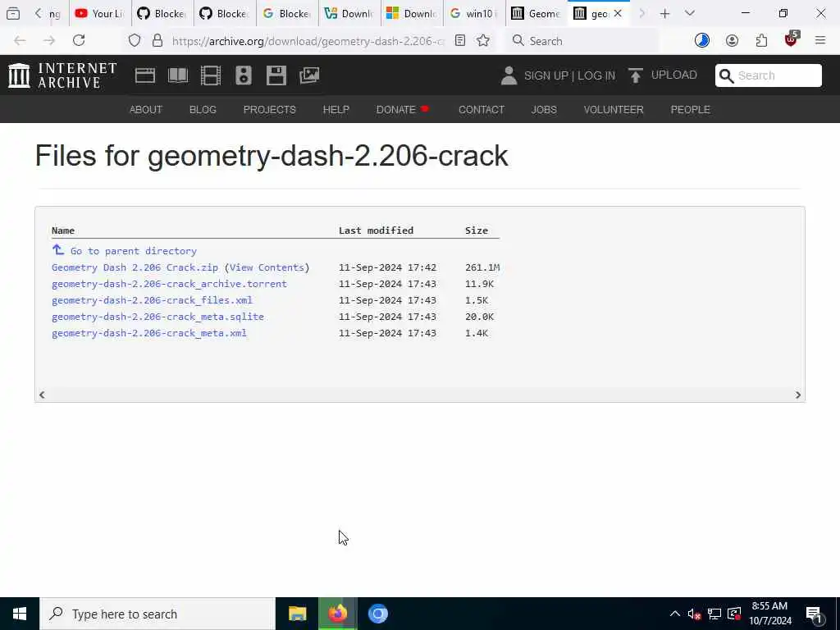840x630 pixels.
Task: Open geometry-dash-2.206-crack_meta.xml link
Action: [149, 333]
